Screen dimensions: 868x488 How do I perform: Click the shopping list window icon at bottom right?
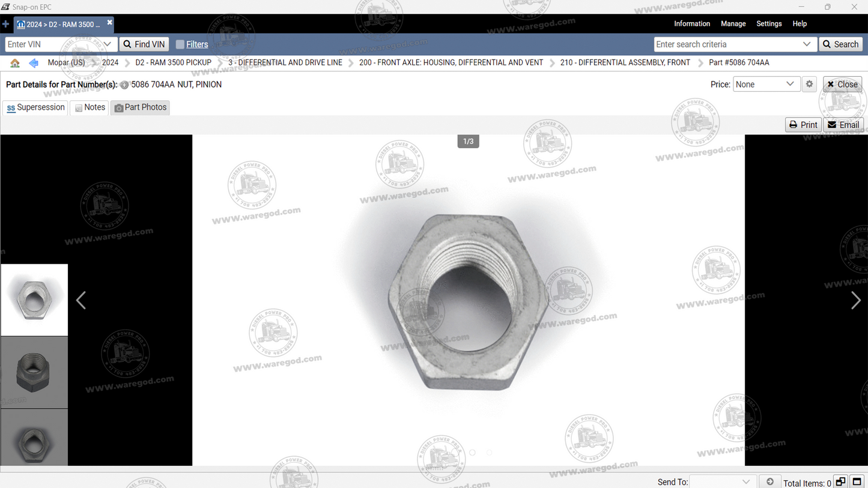point(857,481)
